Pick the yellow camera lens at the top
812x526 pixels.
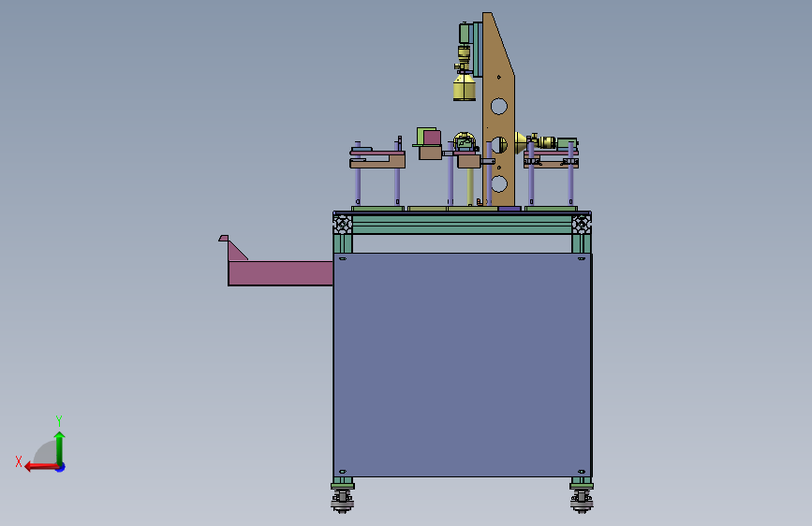tap(465, 87)
